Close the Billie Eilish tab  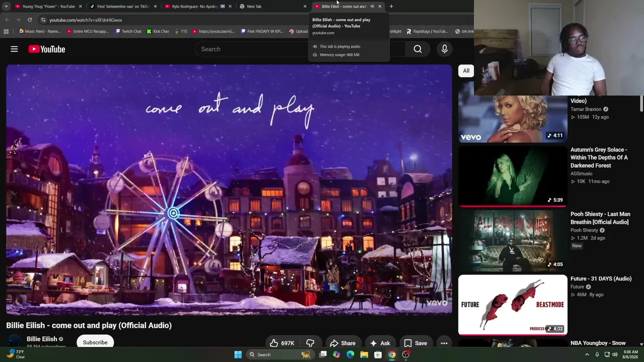(x=380, y=7)
